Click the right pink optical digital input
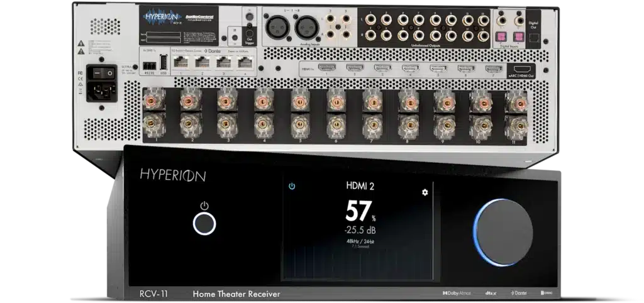 (x=520, y=36)
